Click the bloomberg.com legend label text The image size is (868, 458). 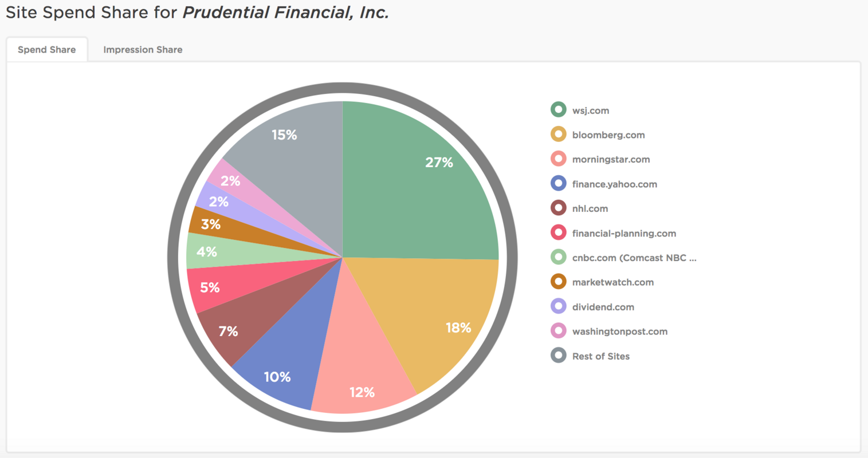coord(608,135)
